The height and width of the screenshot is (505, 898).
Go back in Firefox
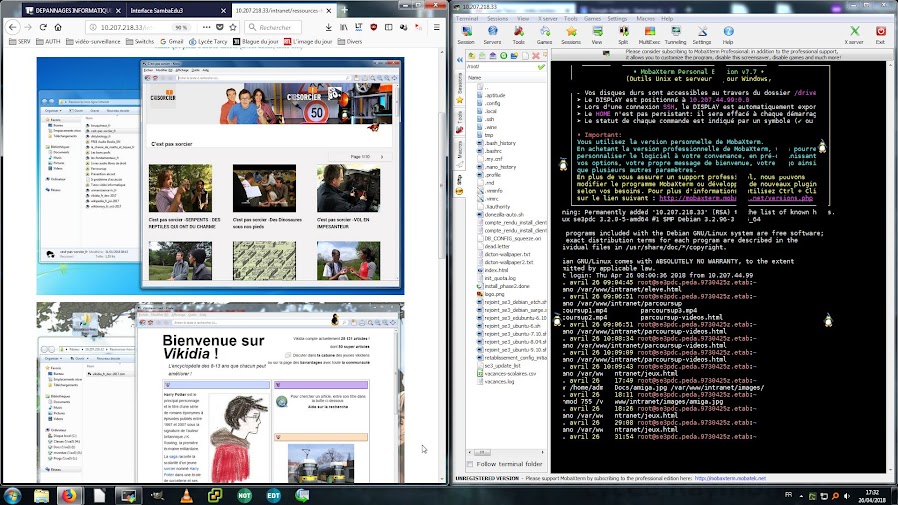pyautogui.click(x=13, y=27)
